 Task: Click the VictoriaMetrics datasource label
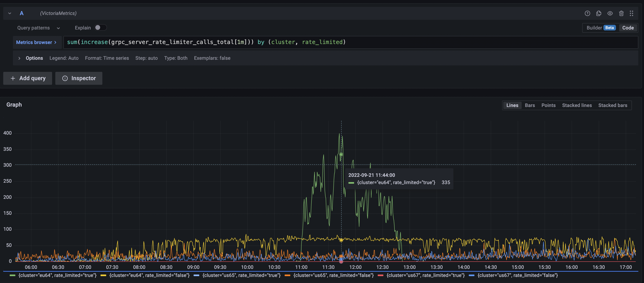click(58, 13)
